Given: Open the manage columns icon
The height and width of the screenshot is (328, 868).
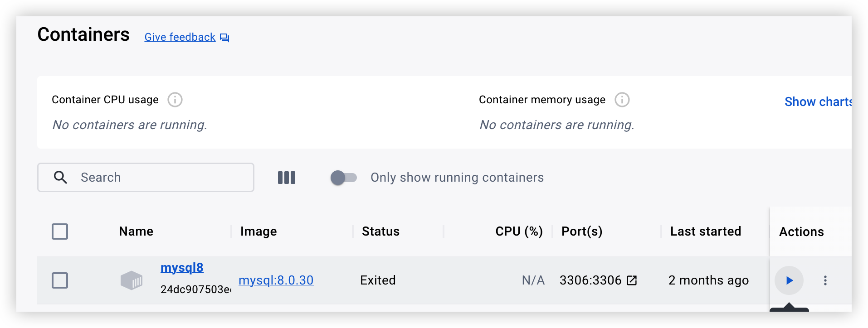Looking at the screenshot, I should 286,178.
